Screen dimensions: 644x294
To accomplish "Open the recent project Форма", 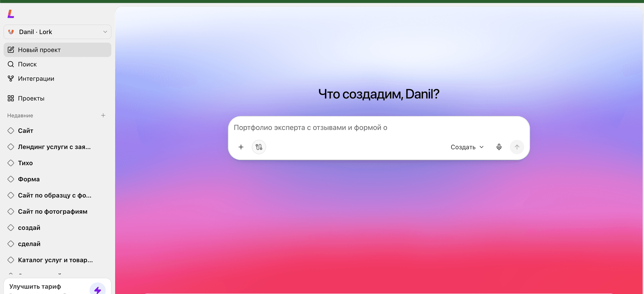I will click(57, 179).
